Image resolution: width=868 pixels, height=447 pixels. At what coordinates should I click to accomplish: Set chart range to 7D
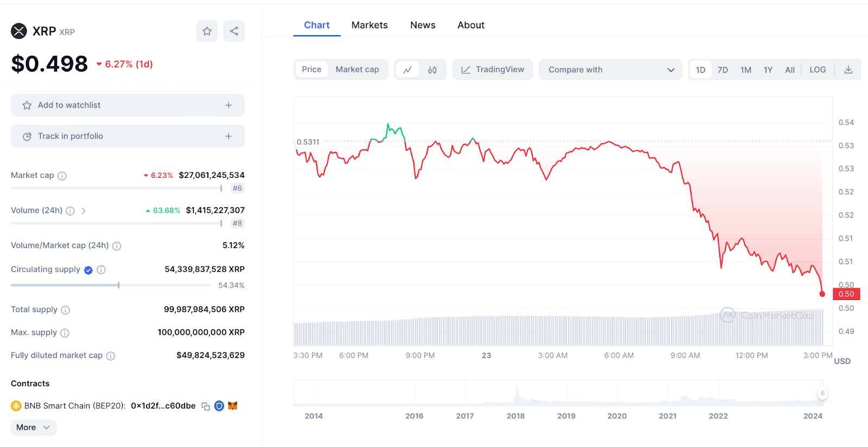[723, 69]
